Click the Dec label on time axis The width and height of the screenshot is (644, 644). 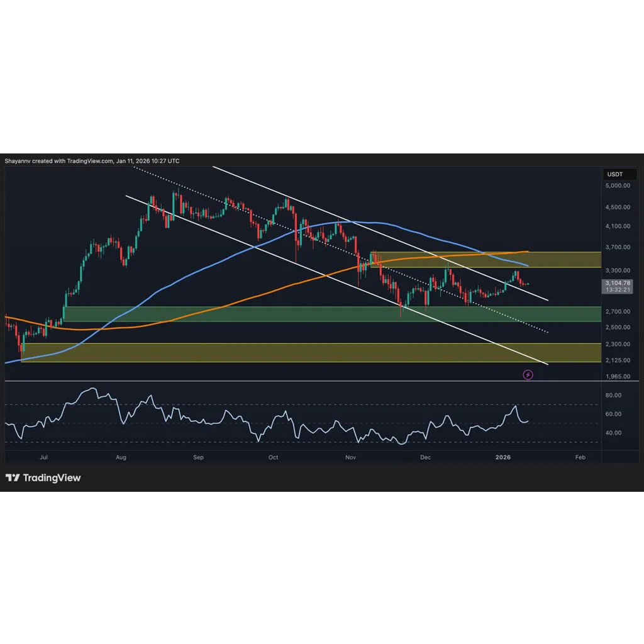(x=426, y=457)
